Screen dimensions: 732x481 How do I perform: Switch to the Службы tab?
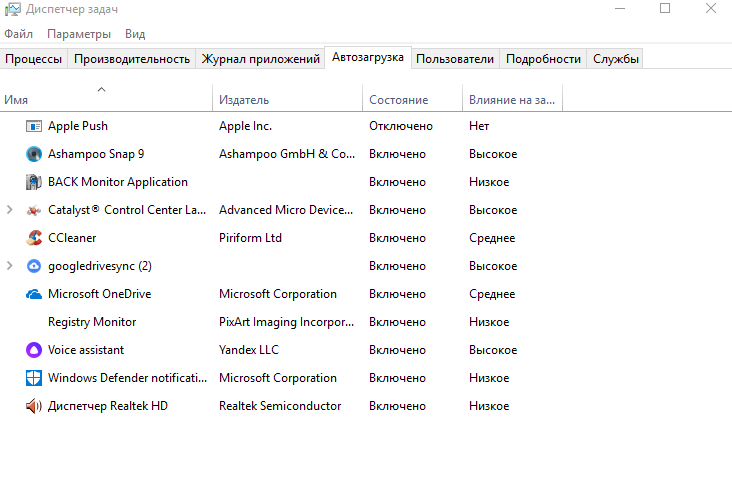[616, 59]
